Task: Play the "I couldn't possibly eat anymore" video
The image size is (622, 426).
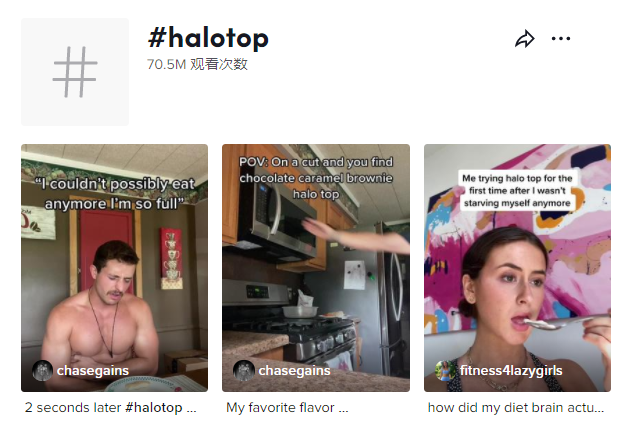Action: 114,268
